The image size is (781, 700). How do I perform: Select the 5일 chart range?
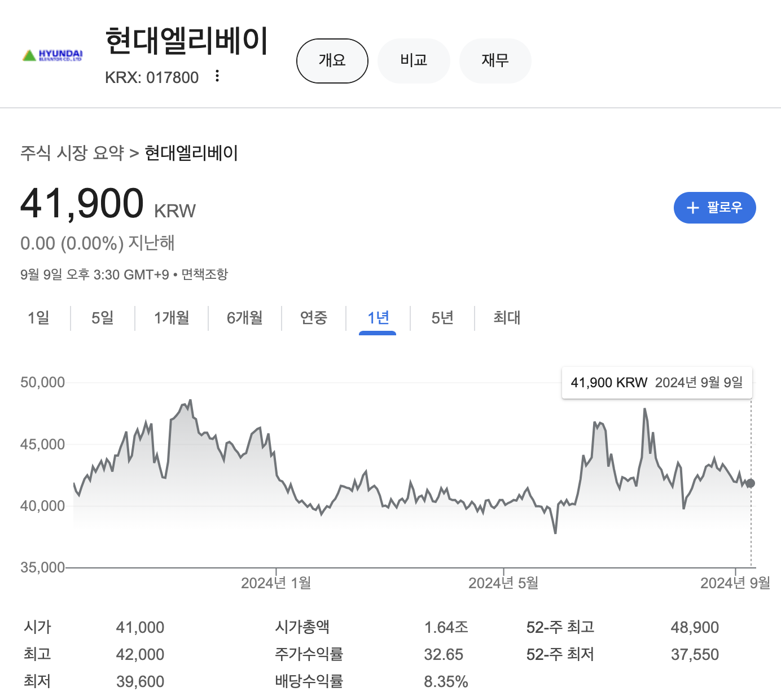click(x=103, y=318)
